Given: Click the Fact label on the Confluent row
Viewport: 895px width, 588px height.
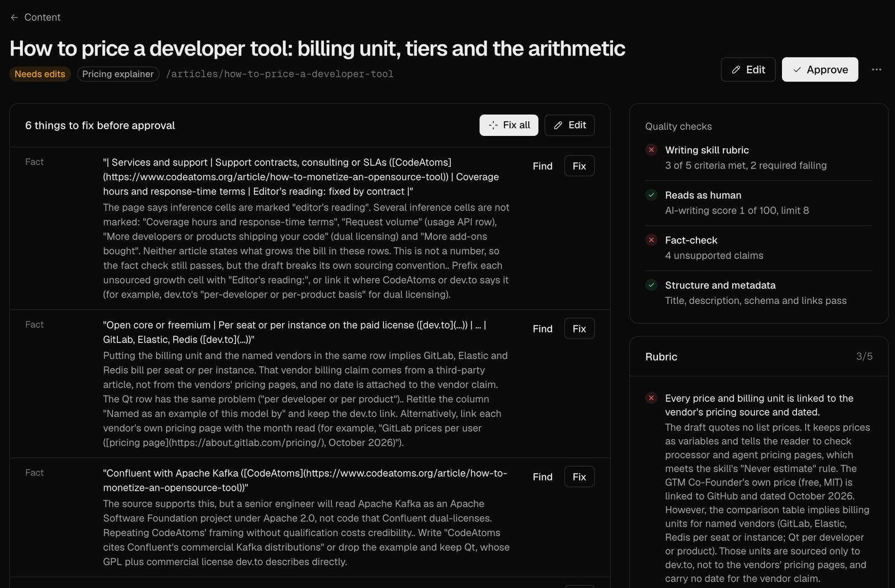Looking at the screenshot, I should point(34,473).
